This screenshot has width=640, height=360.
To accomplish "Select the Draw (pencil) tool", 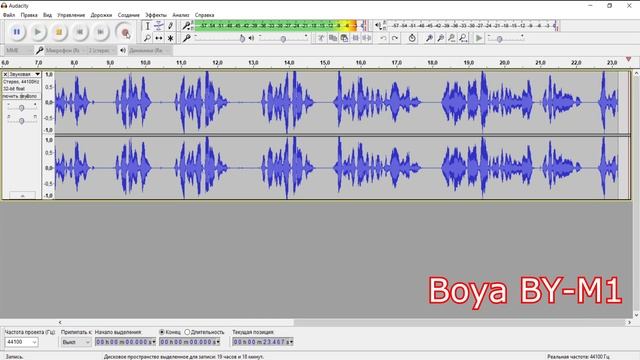I will point(170,26).
